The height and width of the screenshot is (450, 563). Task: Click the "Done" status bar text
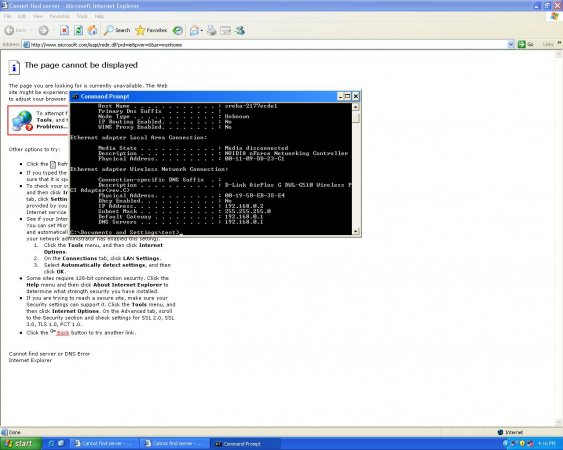14,432
